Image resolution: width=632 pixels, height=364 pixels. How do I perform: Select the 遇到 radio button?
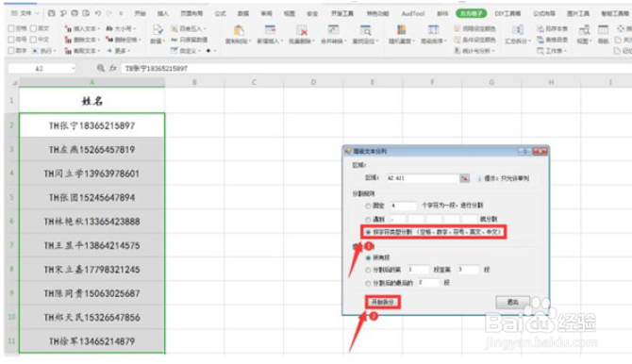click(x=368, y=220)
